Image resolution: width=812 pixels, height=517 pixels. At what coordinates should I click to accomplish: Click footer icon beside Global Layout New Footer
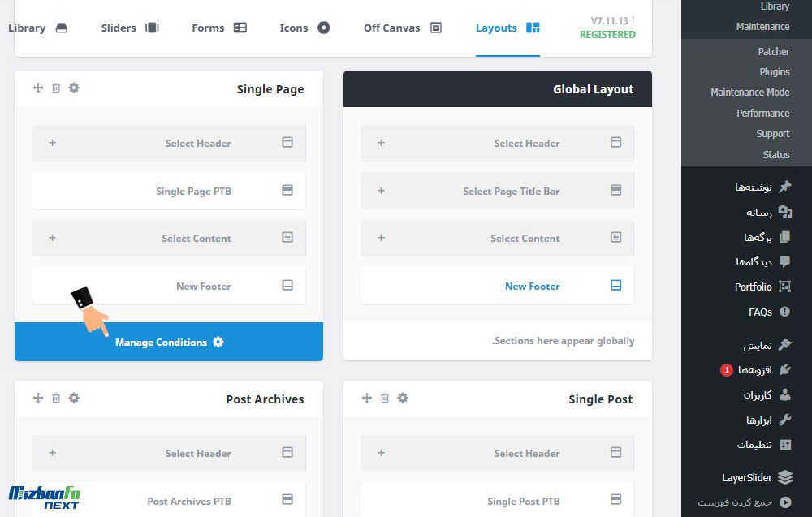coord(615,285)
